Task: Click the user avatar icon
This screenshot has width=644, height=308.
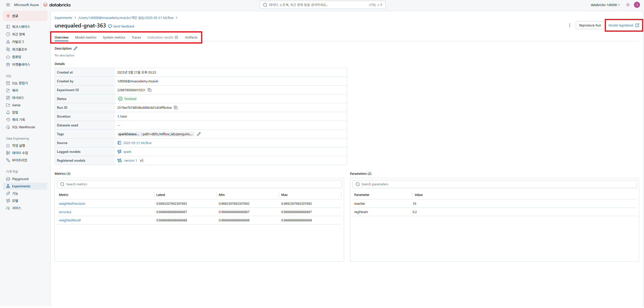Action: pyautogui.click(x=637, y=5)
